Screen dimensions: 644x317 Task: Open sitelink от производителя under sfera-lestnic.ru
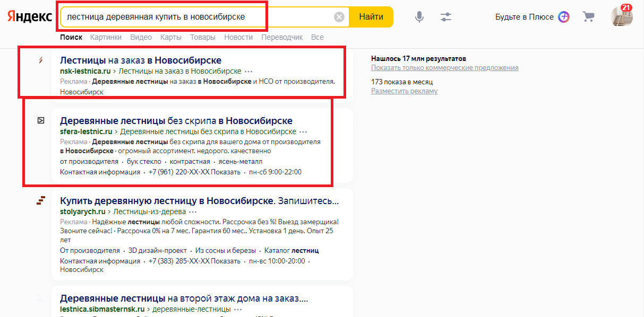click(89, 162)
